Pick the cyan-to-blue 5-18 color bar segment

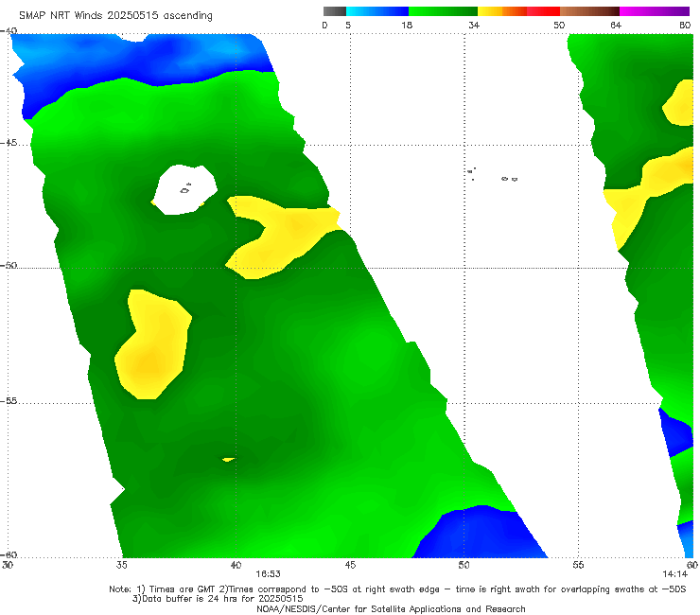pyautogui.click(x=377, y=11)
